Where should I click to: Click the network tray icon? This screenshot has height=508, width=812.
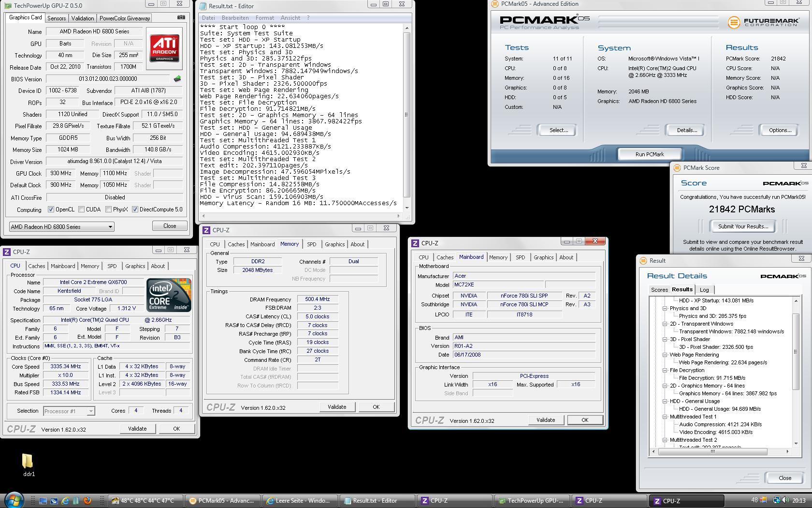point(776,500)
